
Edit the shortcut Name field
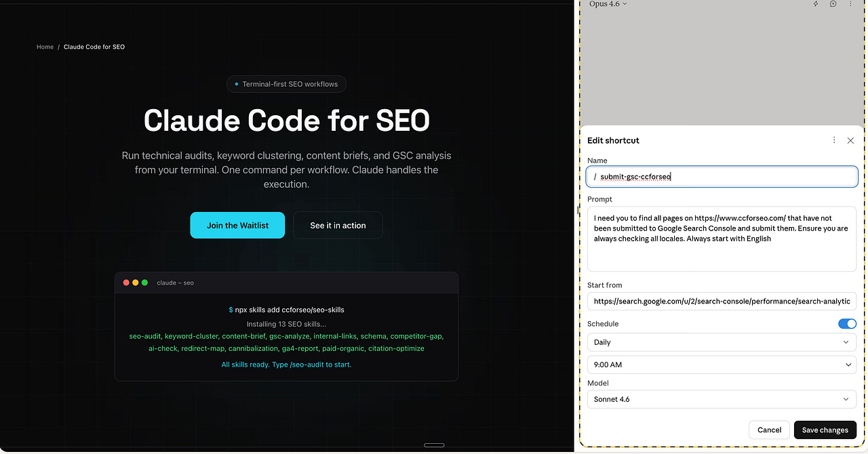pyautogui.click(x=722, y=177)
